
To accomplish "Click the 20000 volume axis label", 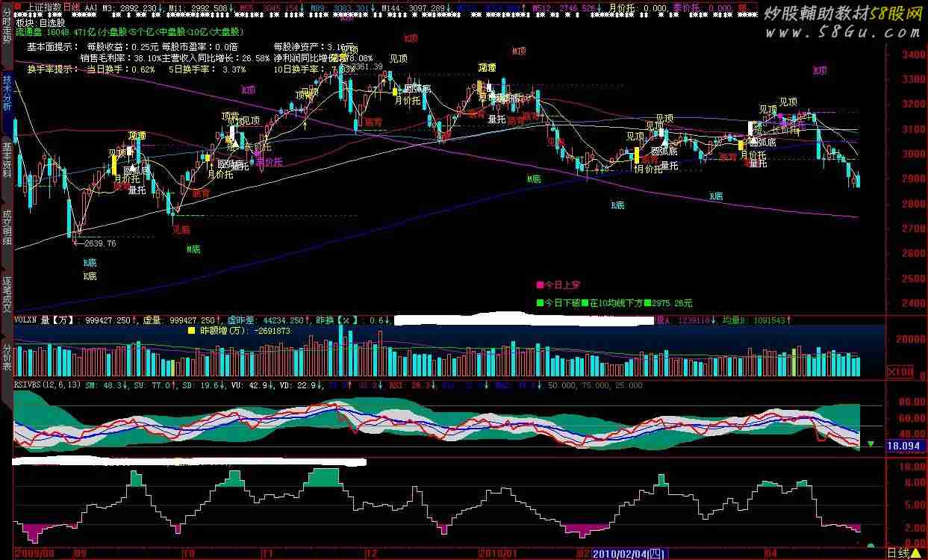I will click(x=911, y=338).
